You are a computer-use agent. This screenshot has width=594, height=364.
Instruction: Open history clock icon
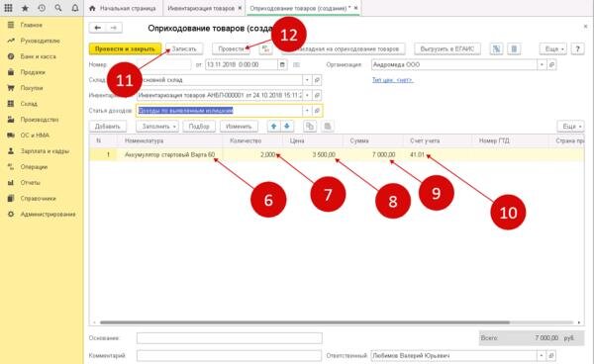pyautogui.click(x=42, y=8)
